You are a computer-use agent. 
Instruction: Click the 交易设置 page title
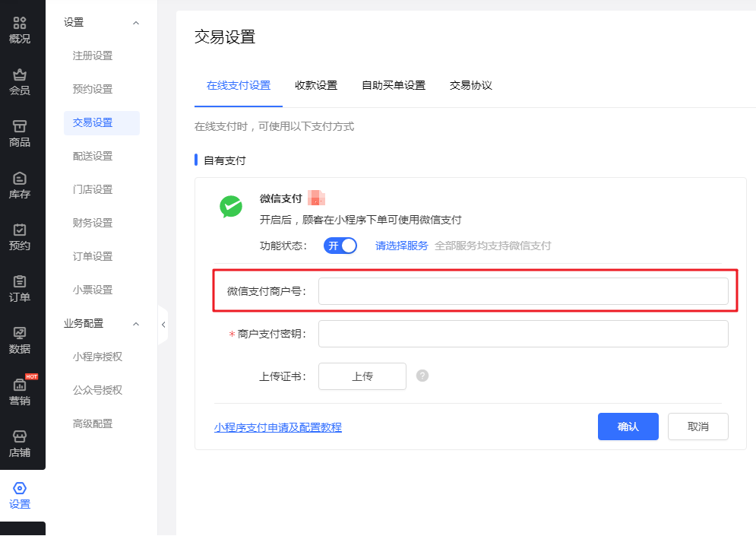[225, 37]
